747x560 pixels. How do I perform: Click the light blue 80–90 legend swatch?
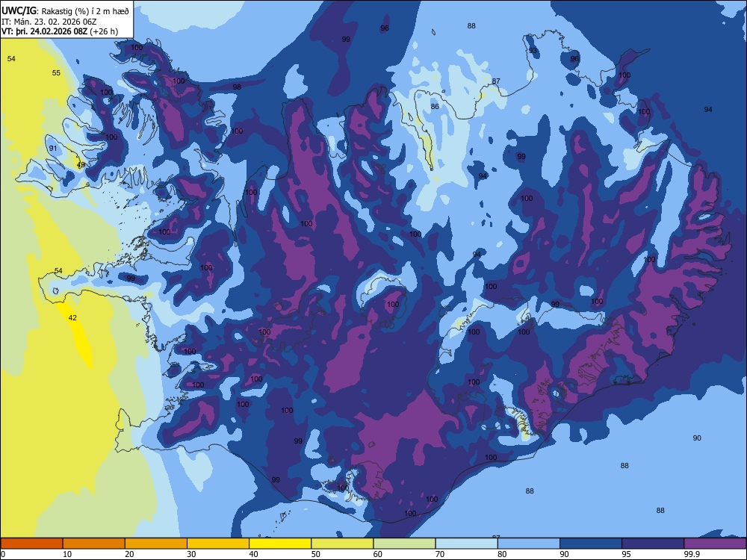point(529,544)
